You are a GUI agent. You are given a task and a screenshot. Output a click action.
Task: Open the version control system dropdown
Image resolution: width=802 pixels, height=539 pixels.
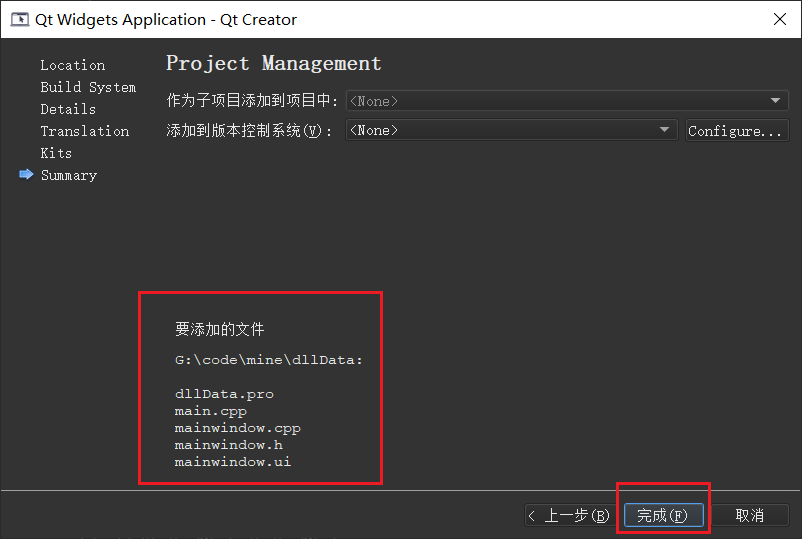point(511,130)
